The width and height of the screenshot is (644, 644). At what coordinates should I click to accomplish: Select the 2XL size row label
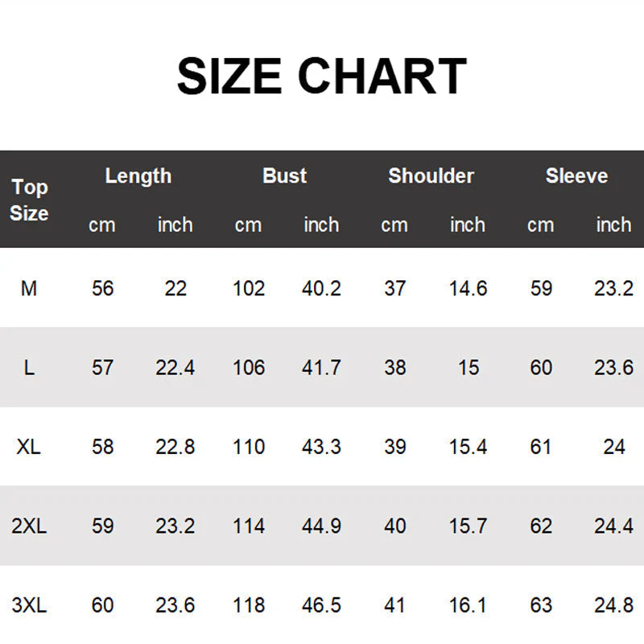tap(29, 526)
